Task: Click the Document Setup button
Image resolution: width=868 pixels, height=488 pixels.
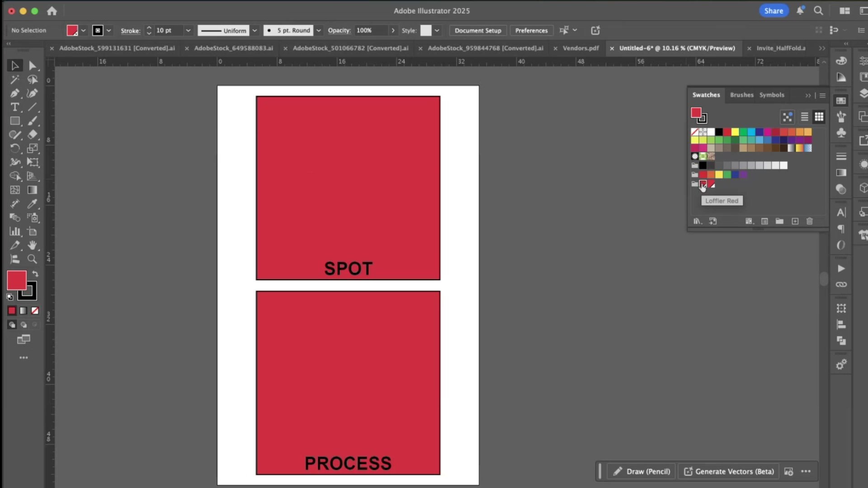Action: click(x=478, y=30)
